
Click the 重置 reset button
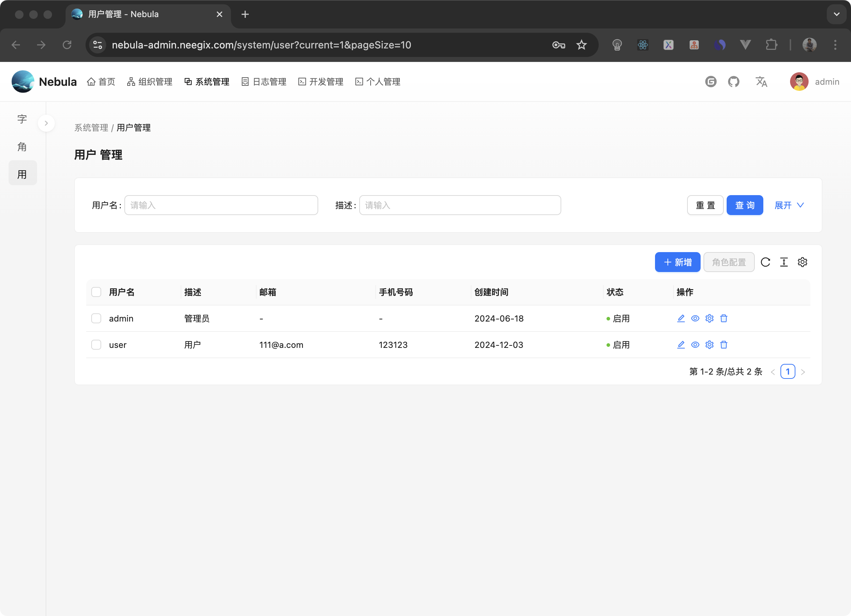705,205
